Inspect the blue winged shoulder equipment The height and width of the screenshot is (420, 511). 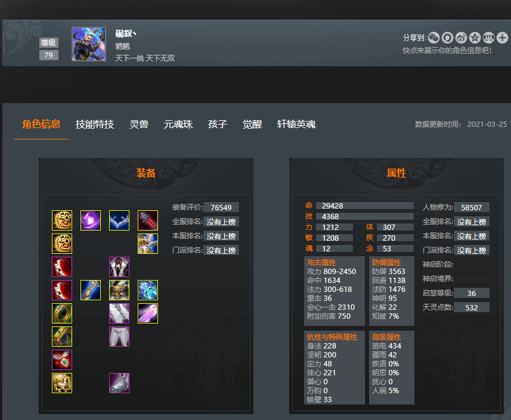119,220
